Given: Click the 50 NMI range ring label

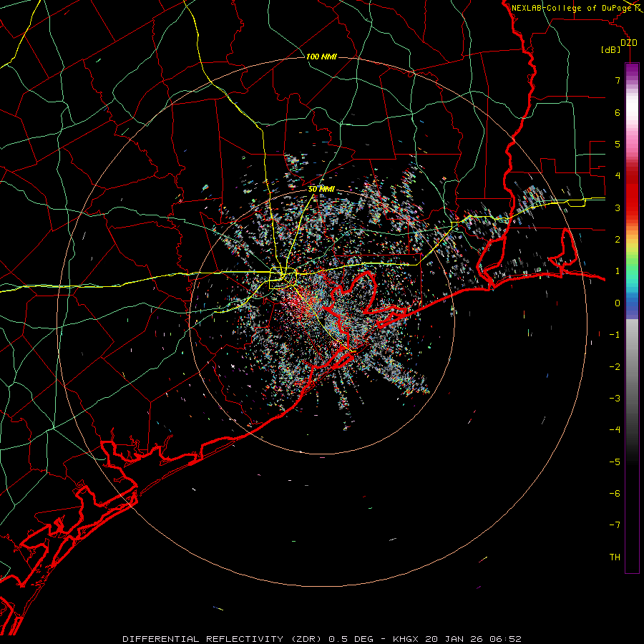Looking at the screenshot, I should 321,190.
